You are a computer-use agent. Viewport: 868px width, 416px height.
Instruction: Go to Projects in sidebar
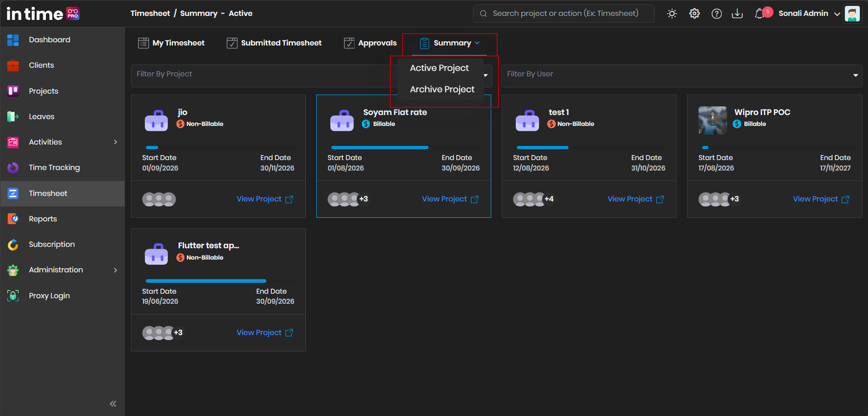pyautogui.click(x=44, y=91)
